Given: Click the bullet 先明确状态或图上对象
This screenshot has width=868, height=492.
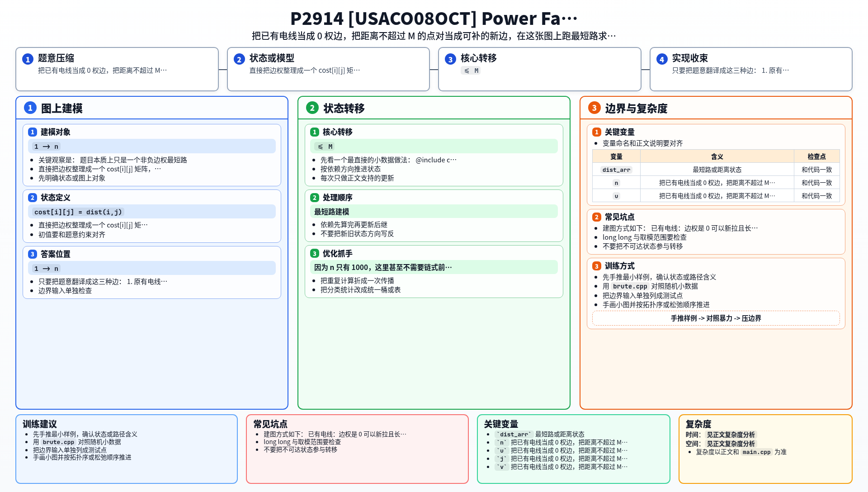Looking at the screenshot, I should (x=72, y=178).
